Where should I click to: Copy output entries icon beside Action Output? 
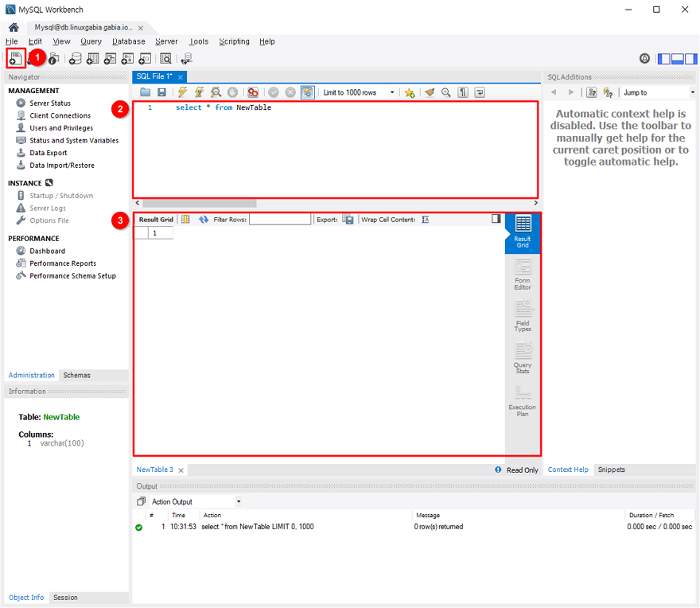pyautogui.click(x=141, y=501)
